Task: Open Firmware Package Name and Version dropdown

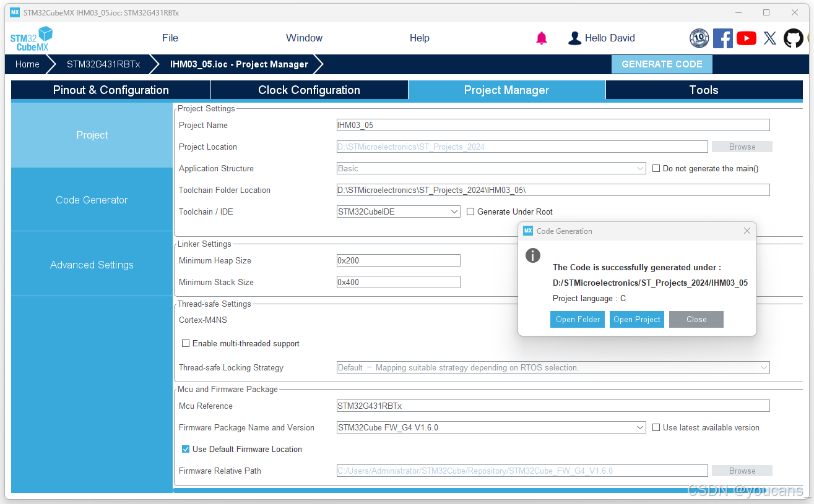Action: (491, 427)
